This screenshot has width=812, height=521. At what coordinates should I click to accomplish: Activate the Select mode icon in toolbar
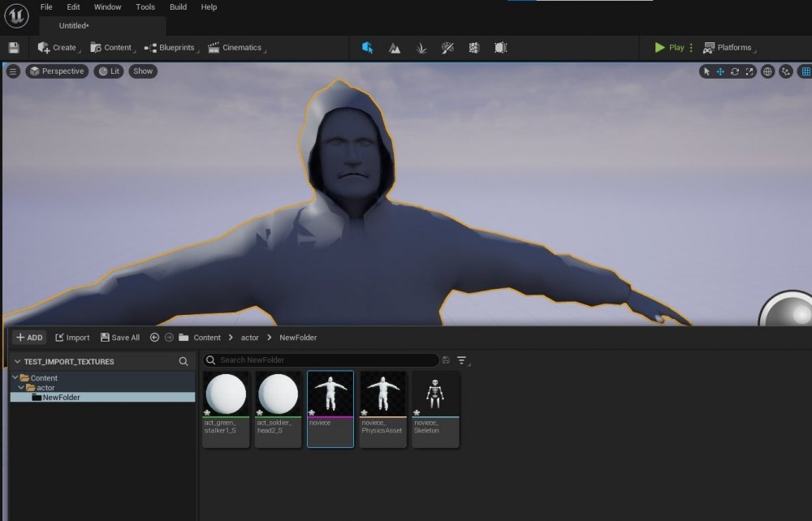tap(367, 48)
